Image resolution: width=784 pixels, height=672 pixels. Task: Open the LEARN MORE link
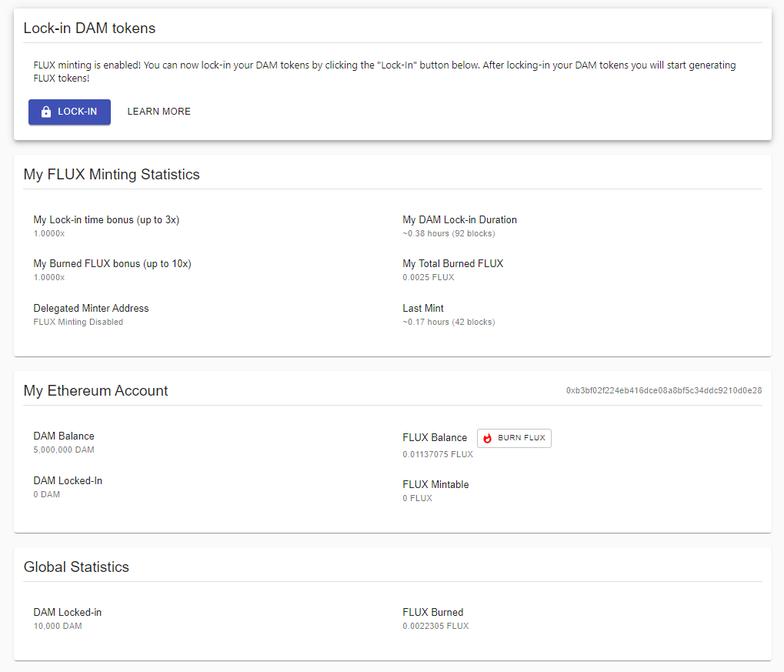click(159, 112)
